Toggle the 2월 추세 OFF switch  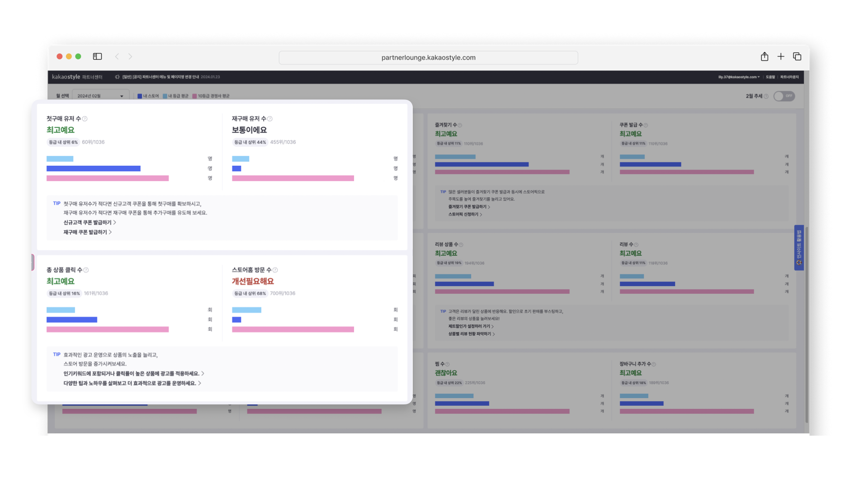pos(784,96)
